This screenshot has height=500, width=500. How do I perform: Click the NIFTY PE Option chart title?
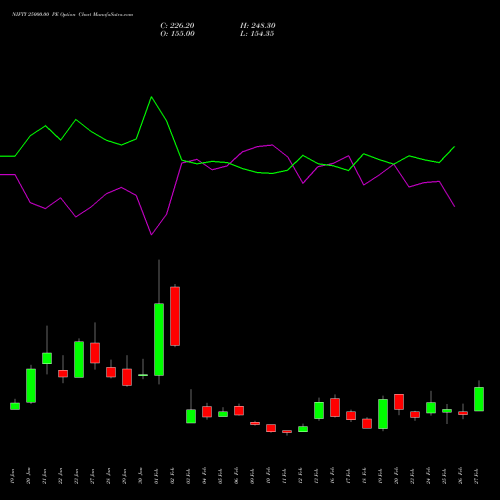tap(72, 15)
